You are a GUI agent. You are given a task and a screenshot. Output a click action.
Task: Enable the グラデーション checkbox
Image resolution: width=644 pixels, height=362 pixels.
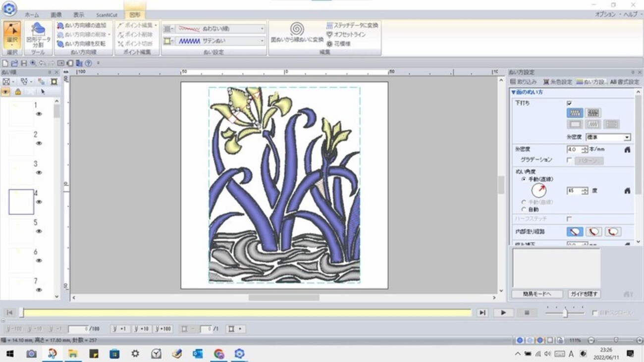pyautogui.click(x=569, y=160)
